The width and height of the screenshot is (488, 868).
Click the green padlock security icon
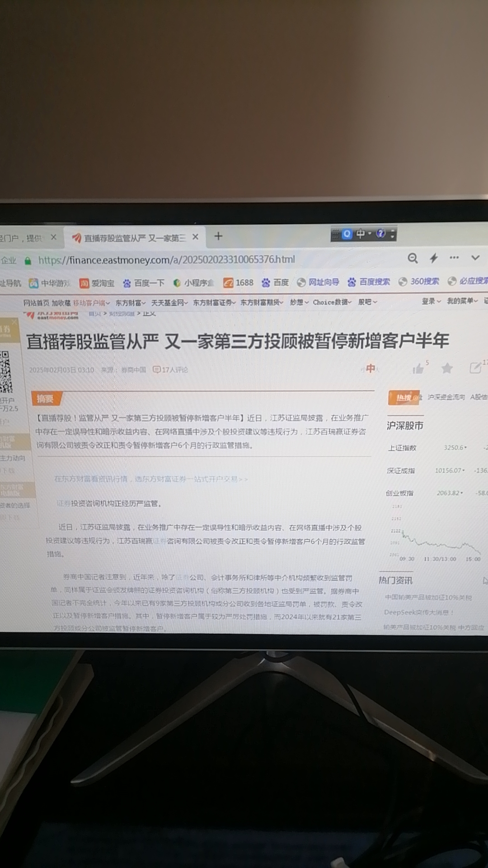(x=28, y=261)
